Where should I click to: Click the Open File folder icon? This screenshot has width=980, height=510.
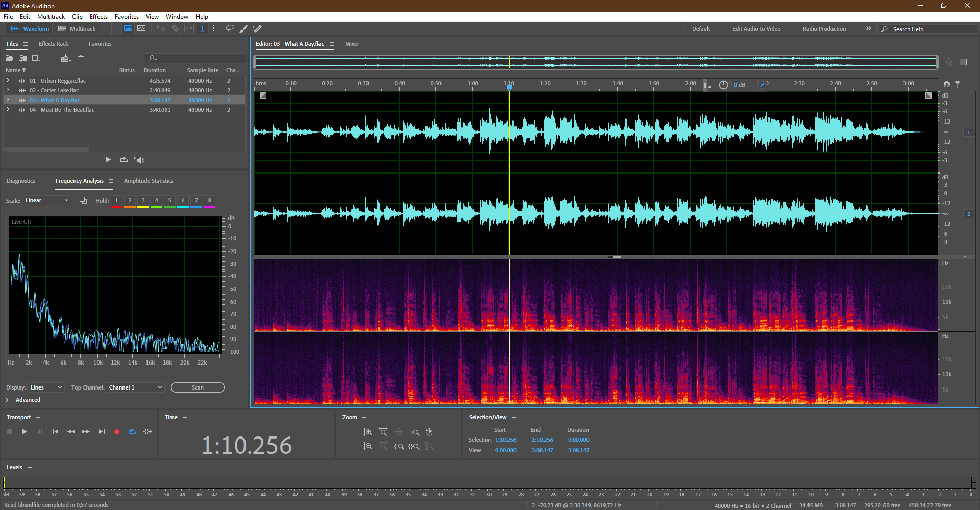pyautogui.click(x=9, y=58)
